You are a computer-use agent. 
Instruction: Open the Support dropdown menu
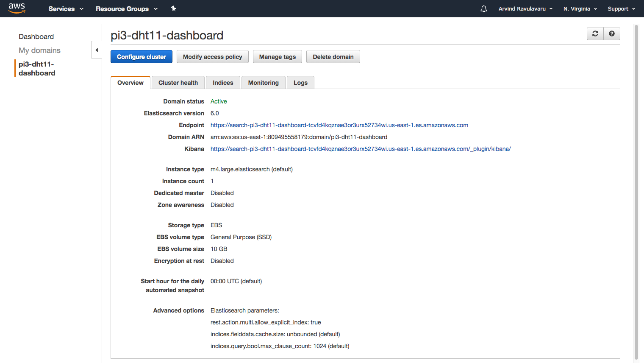click(x=622, y=8)
